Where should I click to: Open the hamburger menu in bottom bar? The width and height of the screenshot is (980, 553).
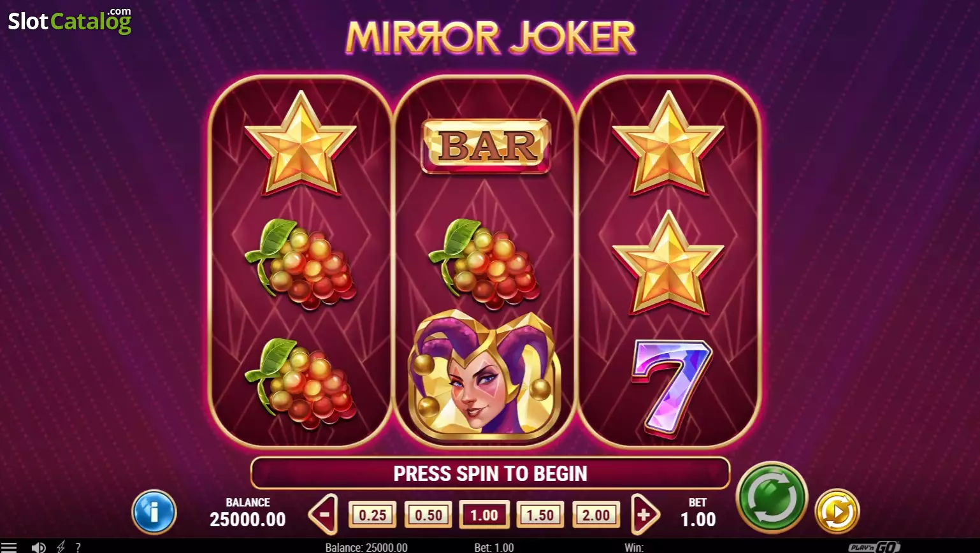pyautogui.click(x=9, y=547)
